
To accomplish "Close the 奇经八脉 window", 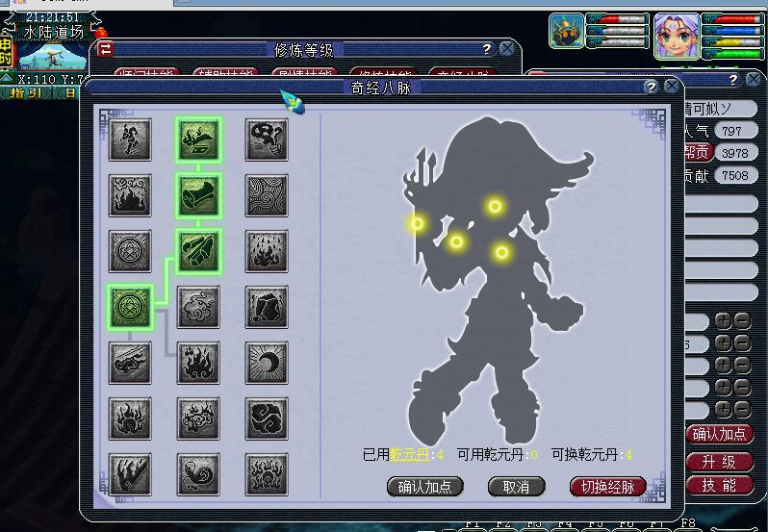I will pos(671,88).
